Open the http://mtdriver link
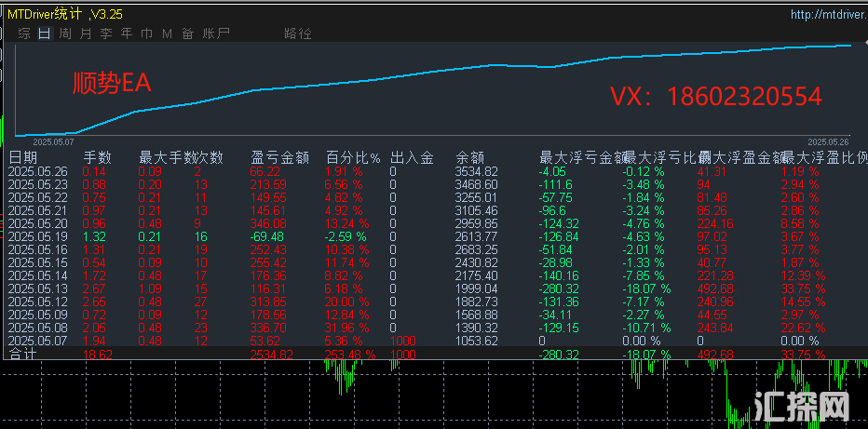The height and width of the screenshot is (429, 868). point(829,14)
